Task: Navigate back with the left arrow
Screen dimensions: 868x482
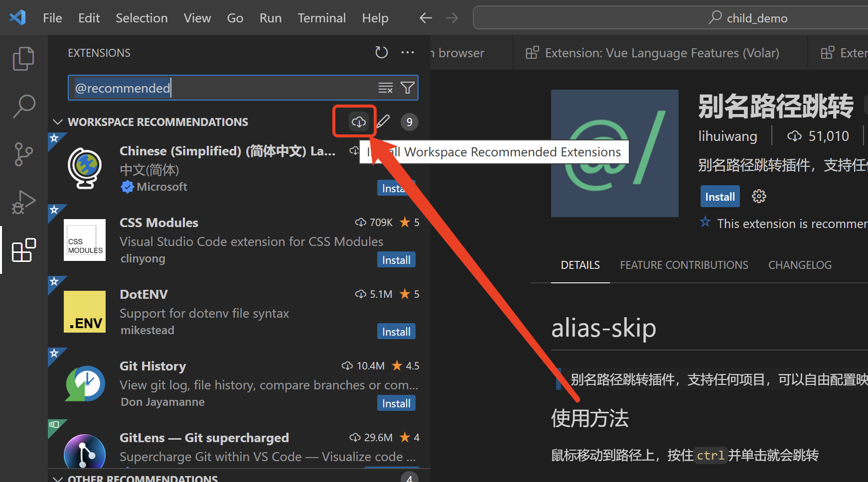Action: click(426, 18)
